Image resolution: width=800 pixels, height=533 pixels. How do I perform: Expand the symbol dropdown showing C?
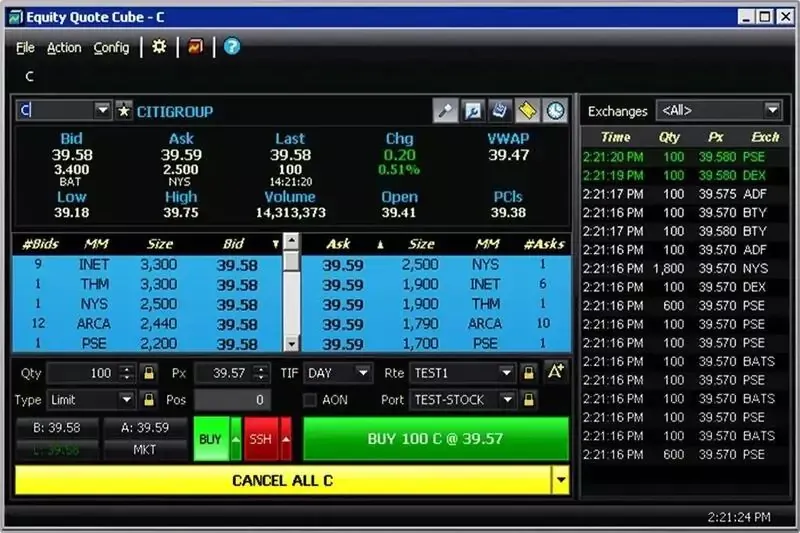pyautogui.click(x=103, y=110)
